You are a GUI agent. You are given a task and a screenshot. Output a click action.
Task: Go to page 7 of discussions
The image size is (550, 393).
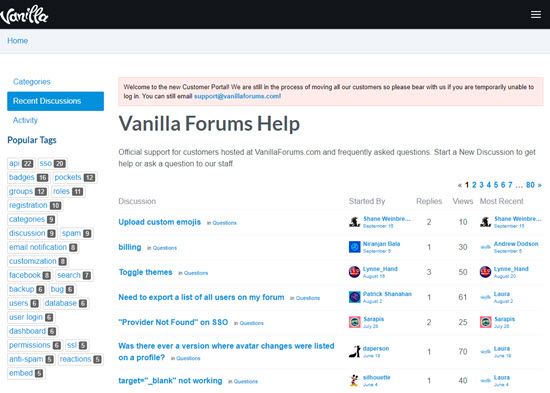pos(510,185)
